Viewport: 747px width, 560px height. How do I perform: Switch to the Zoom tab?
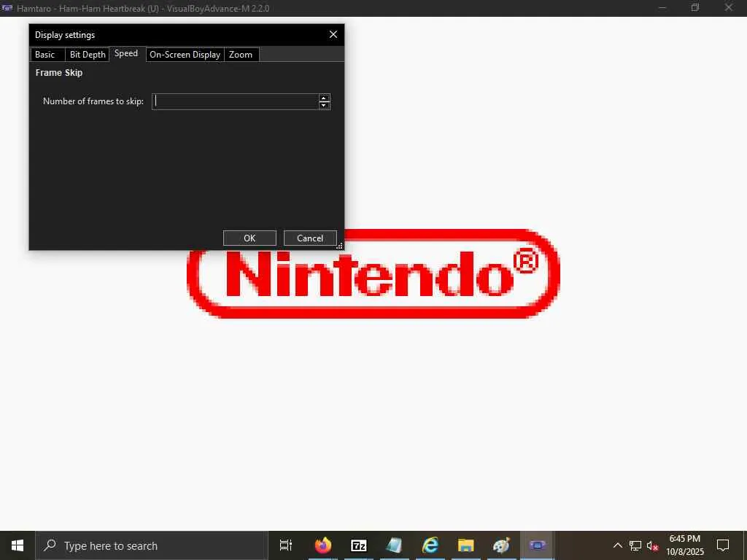(241, 55)
